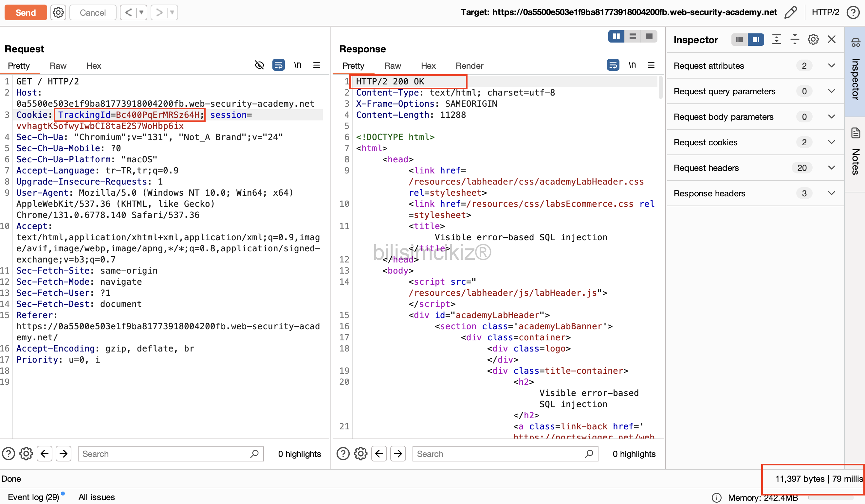
Task: Click the pencil icon to edit target
Action: pyautogui.click(x=791, y=12)
